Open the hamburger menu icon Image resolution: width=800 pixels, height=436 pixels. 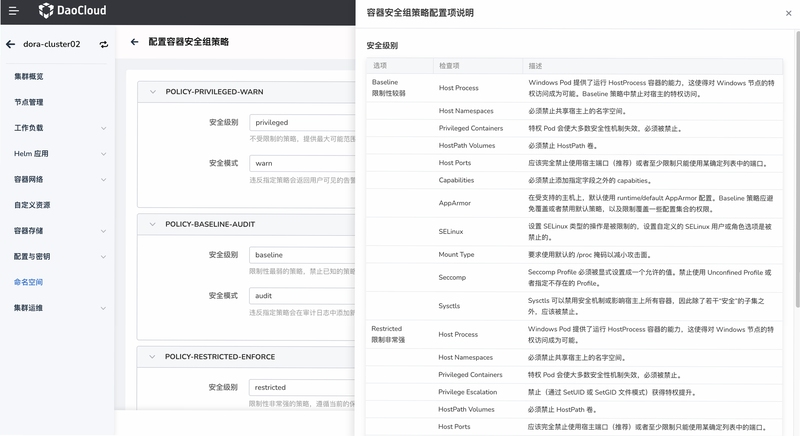click(13, 10)
